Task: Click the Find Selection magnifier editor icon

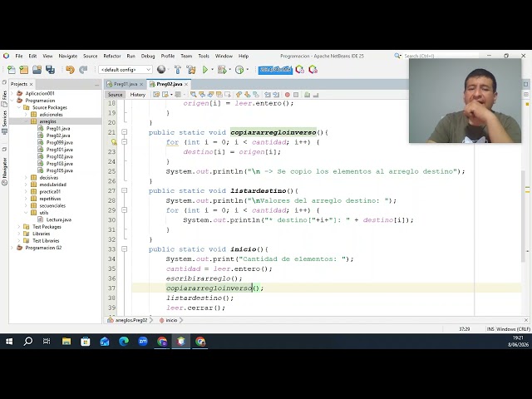Action: coord(193,95)
